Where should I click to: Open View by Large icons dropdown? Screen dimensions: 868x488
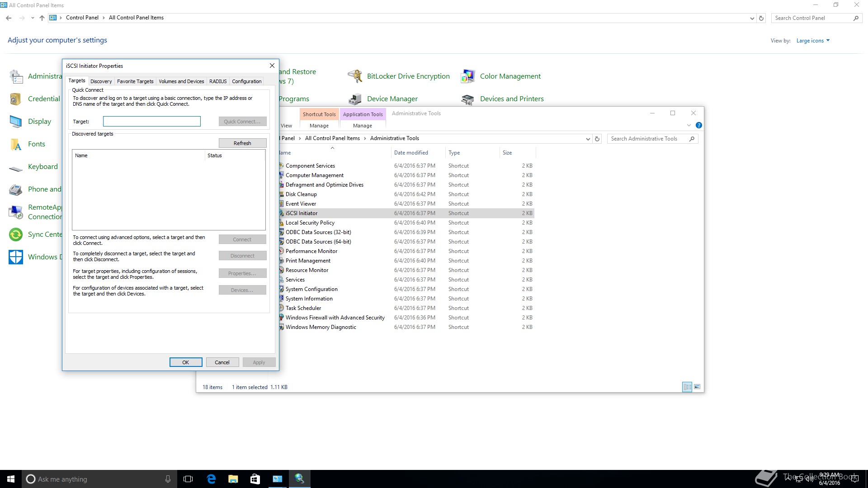point(813,41)
